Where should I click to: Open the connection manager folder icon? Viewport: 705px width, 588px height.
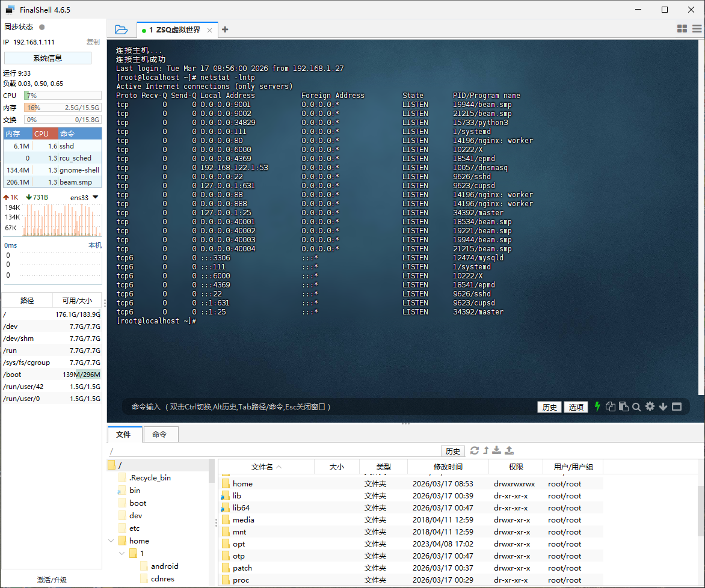(x=121, y=29)
